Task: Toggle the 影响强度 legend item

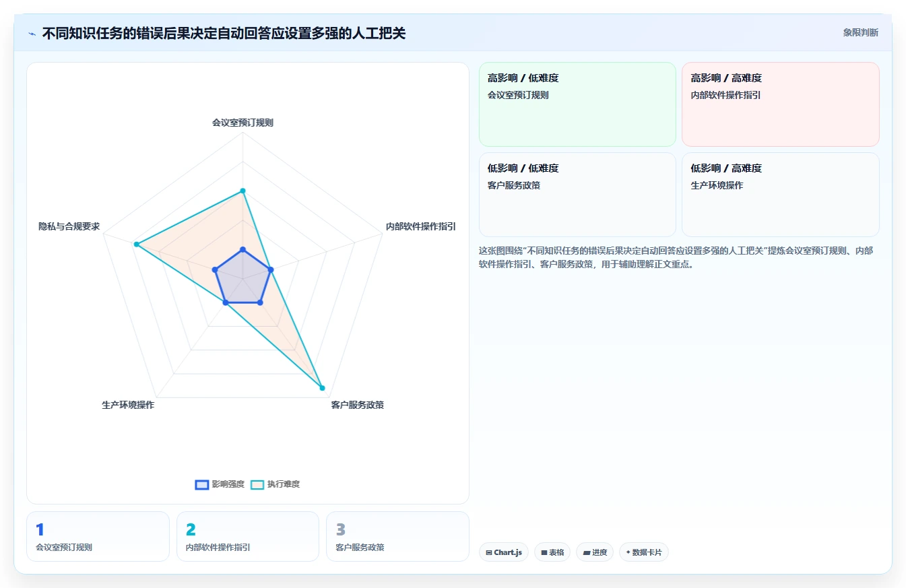Action: 220,484
